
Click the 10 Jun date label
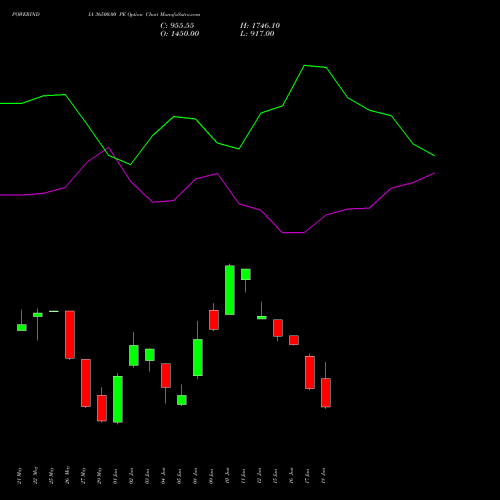click(x=227, y=476)
